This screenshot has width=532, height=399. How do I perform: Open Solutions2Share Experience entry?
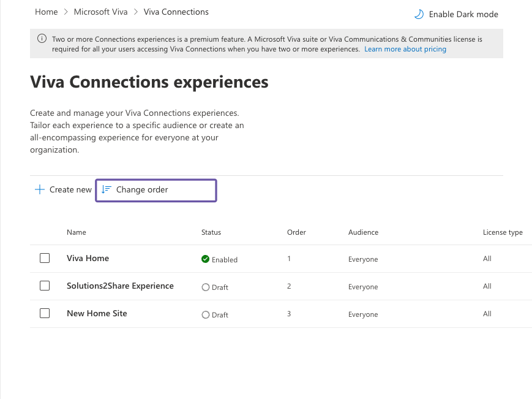pyautogui.click(x=120, y=286)
